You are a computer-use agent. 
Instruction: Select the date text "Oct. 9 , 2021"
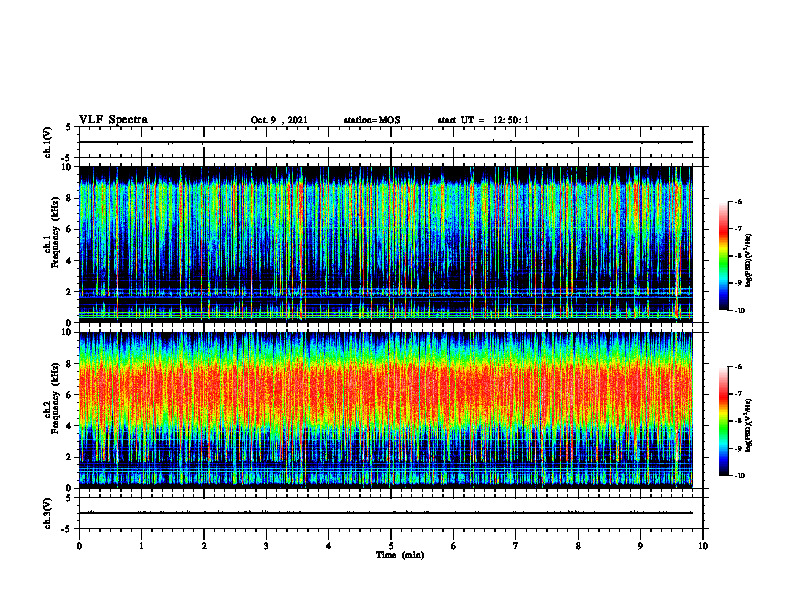[279, 120]
